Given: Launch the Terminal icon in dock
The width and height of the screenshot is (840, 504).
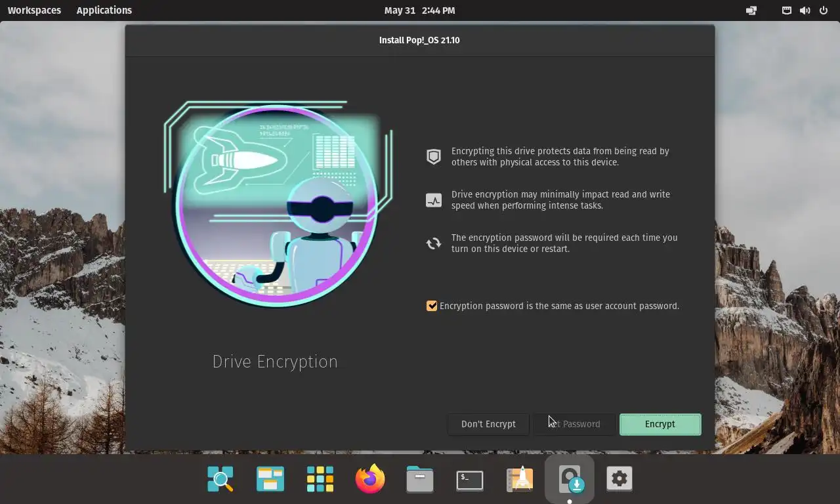Looking at the screenshot, I should click(x=470, y=480).
